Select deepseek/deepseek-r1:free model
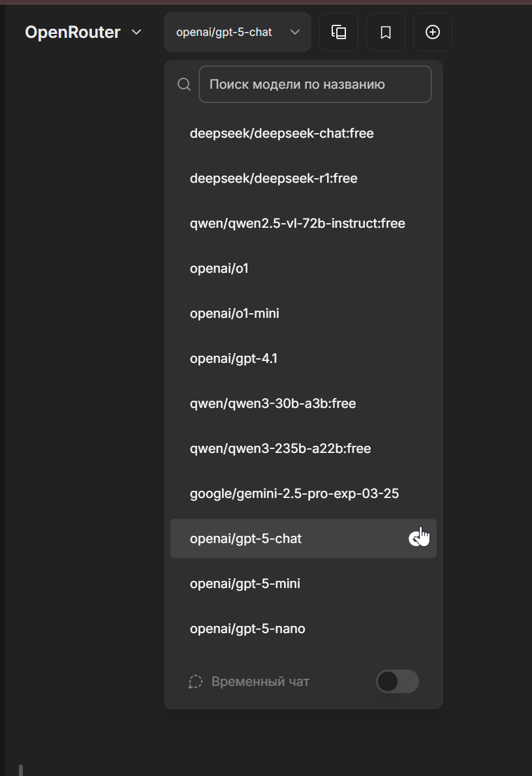Viewport: 532px width, 776px height. coord(304,178)
